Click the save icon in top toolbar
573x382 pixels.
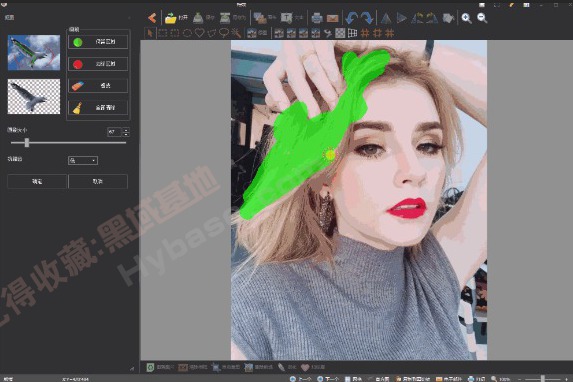(198, 18)
